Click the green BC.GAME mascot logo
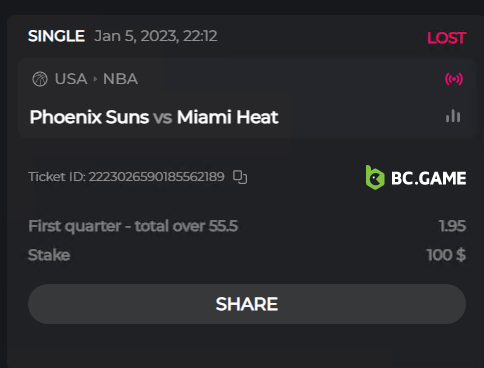This screenshot has width=484, height=368. pyautogui.click(x=375, y=178)
